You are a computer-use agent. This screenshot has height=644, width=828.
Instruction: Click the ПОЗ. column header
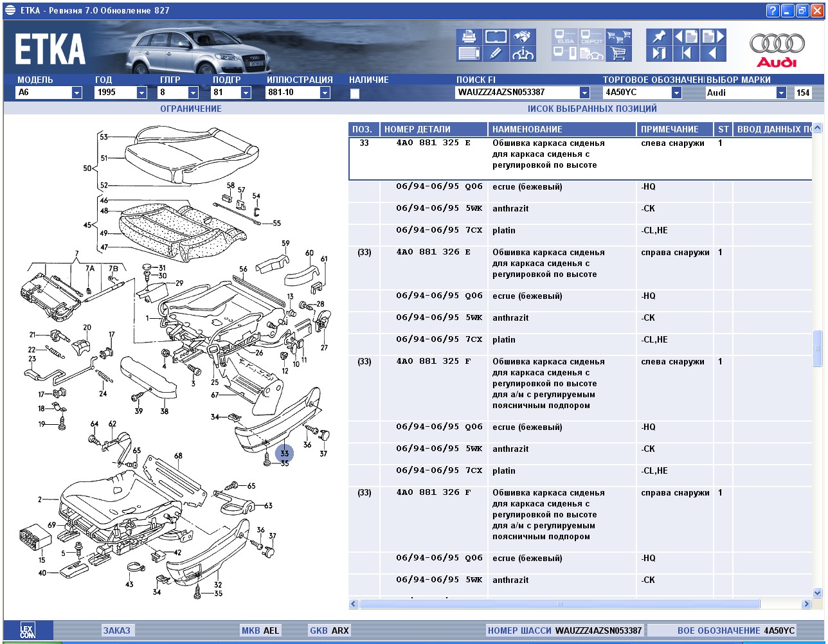[x=364, y=129]
